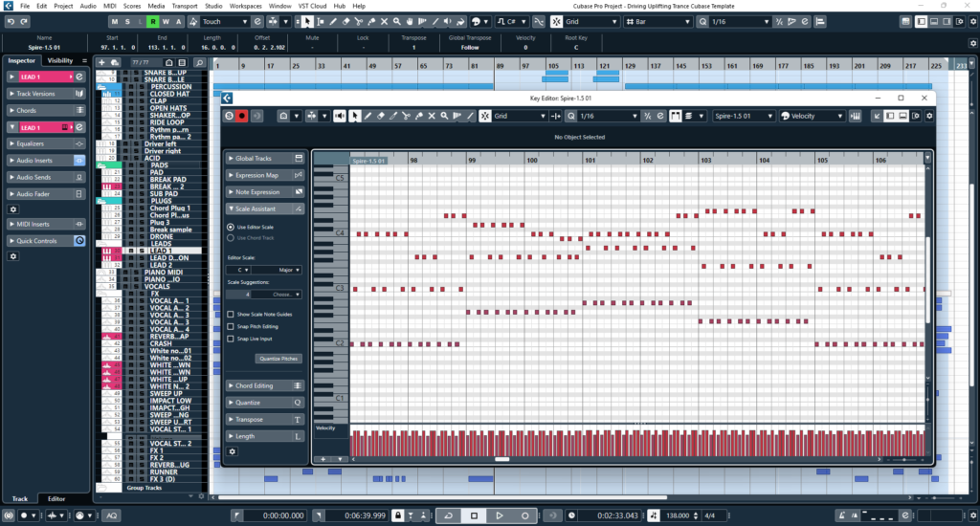This screenshot has height=526, width=980.
Task: Select the Range Selection tool in main toolbar
Action: [320, 21]
